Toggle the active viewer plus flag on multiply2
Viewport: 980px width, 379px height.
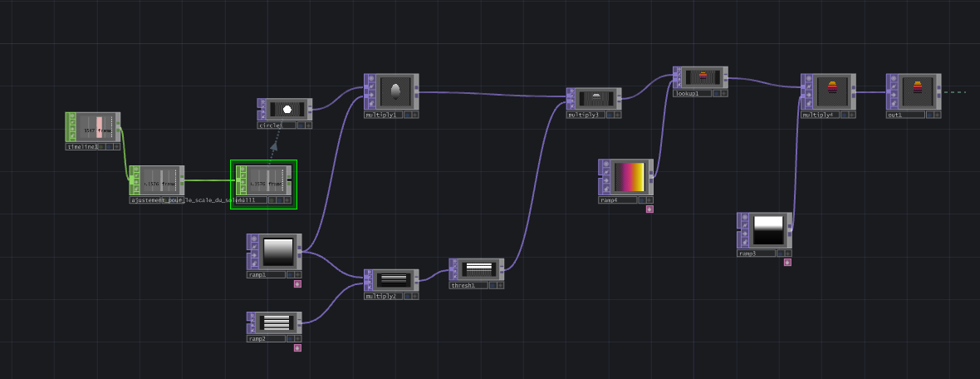click(414, 296)
